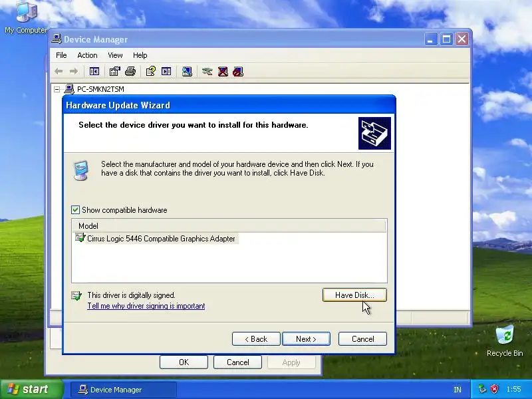532x399 pixels.
Task: Click the digitally signed certificate icon
Action: (76, 295)
